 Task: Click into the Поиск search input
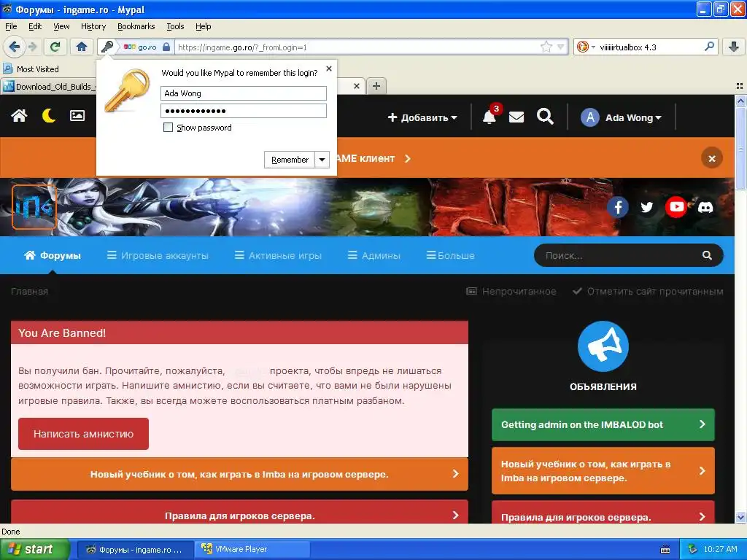(x=619, y=256)
